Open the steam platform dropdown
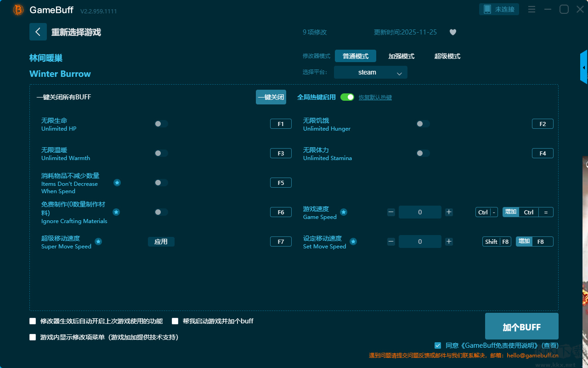 370,72
